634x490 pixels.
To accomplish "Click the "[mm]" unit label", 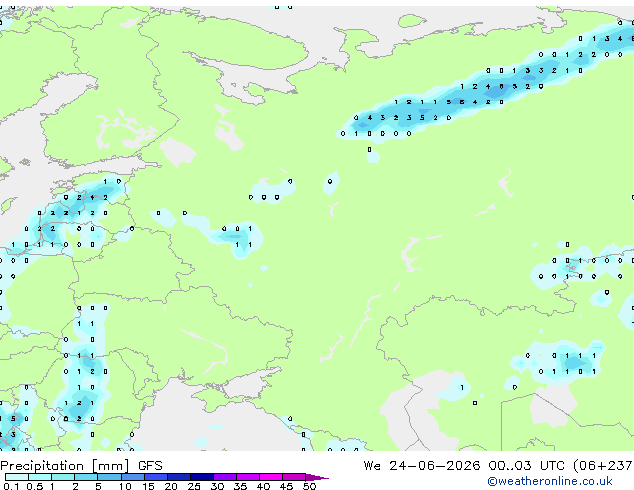I will (111, 466).
